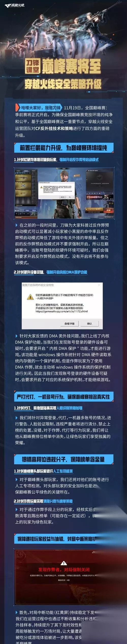This screenshot has height=644, width=127.
Task: Click the 严打代打、一机多号行为 section header
Action: (x=64, y=397)
